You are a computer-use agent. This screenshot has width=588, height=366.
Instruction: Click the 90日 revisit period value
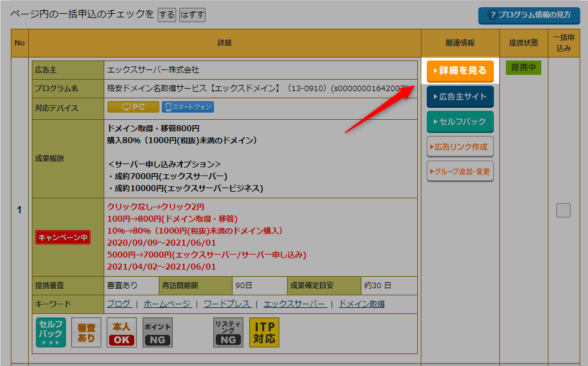coord(260,286)
